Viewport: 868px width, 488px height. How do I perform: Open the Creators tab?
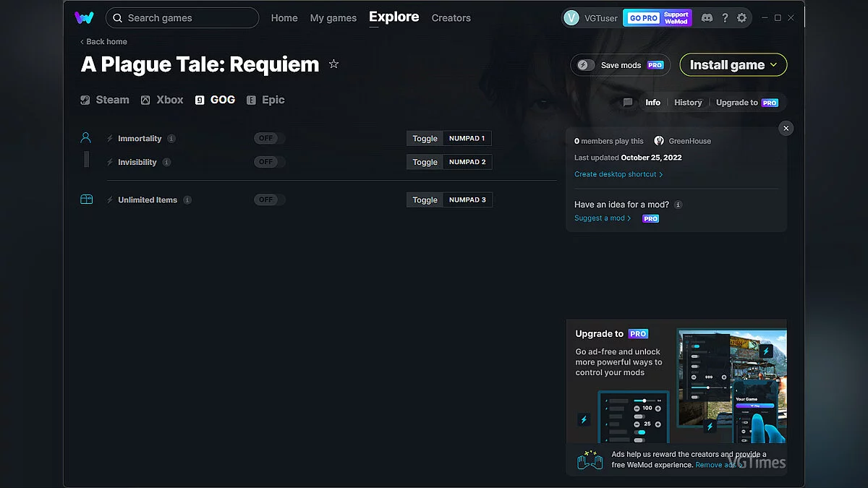tap(451, 18)
